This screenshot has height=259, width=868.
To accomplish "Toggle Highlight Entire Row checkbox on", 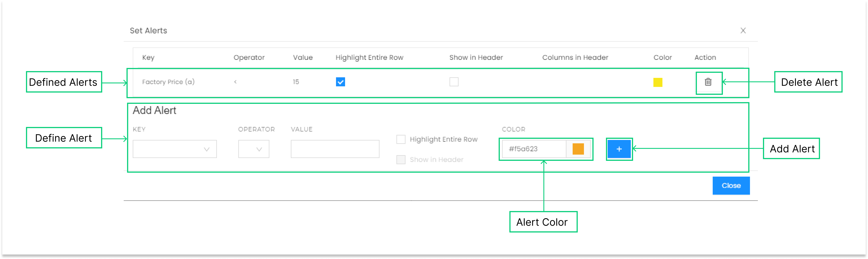I will [x=400, y=140].
